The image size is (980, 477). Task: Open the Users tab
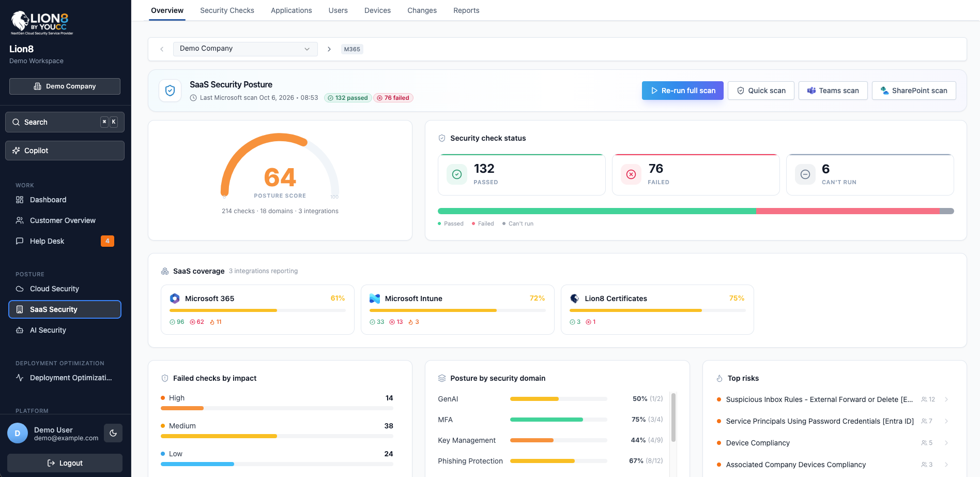(x=338, y=10)
